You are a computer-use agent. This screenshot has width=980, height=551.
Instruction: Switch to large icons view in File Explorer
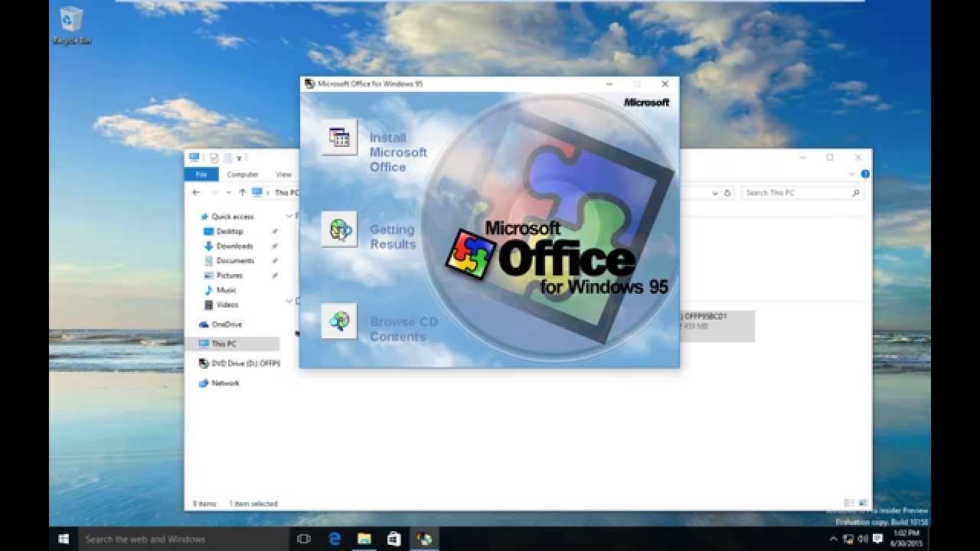861,504
